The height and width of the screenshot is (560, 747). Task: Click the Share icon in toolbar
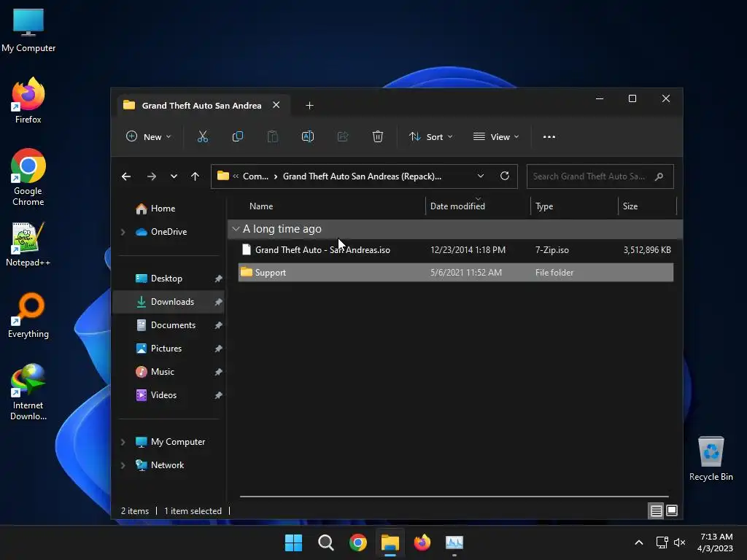343,136
